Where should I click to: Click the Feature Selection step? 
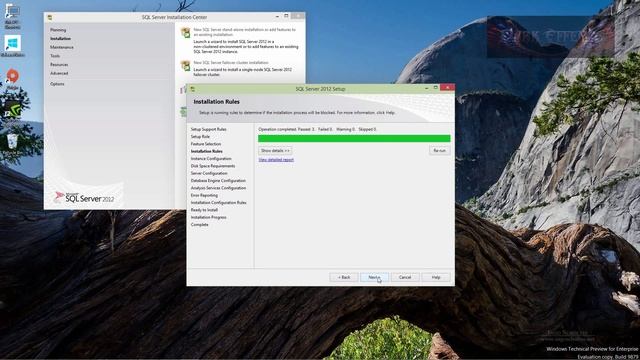click(x=206, y=144)
